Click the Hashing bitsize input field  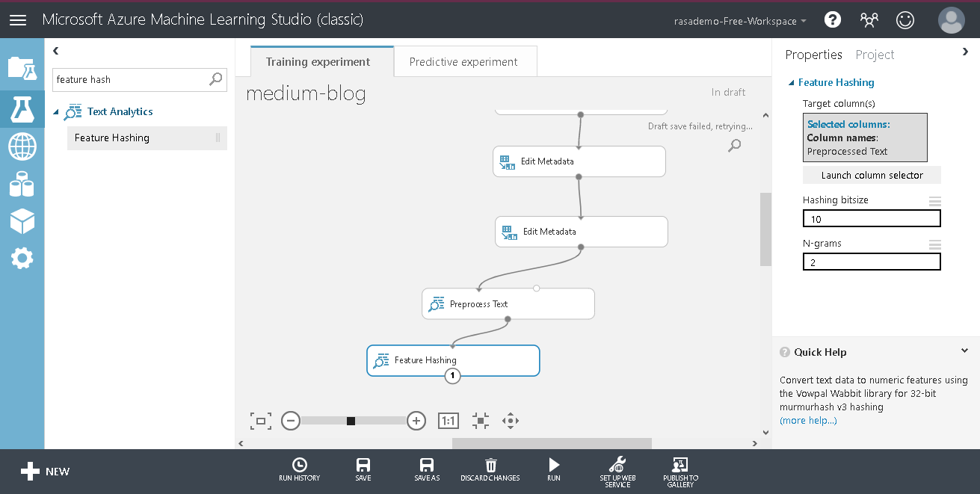(x=872, y=218)
